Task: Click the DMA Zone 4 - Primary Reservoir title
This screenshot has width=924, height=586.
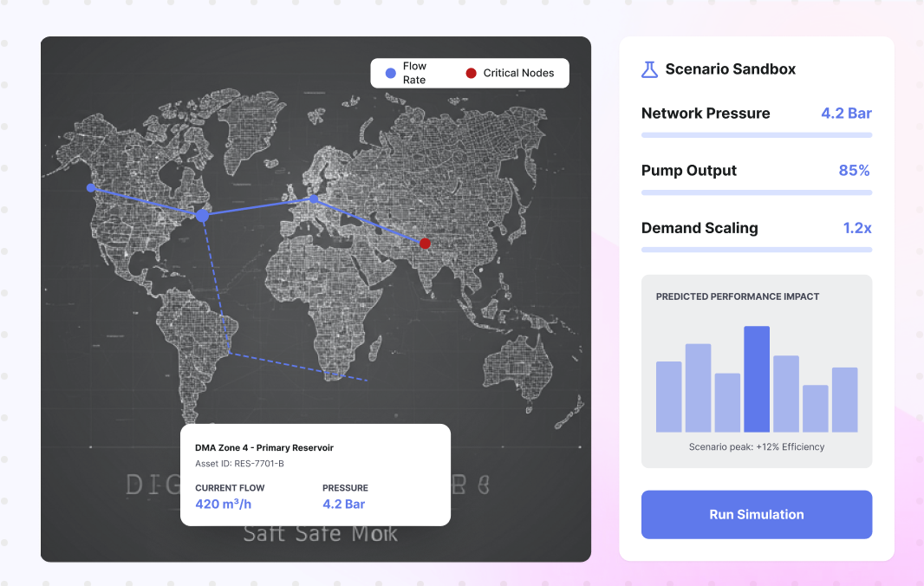Action: 264,448
